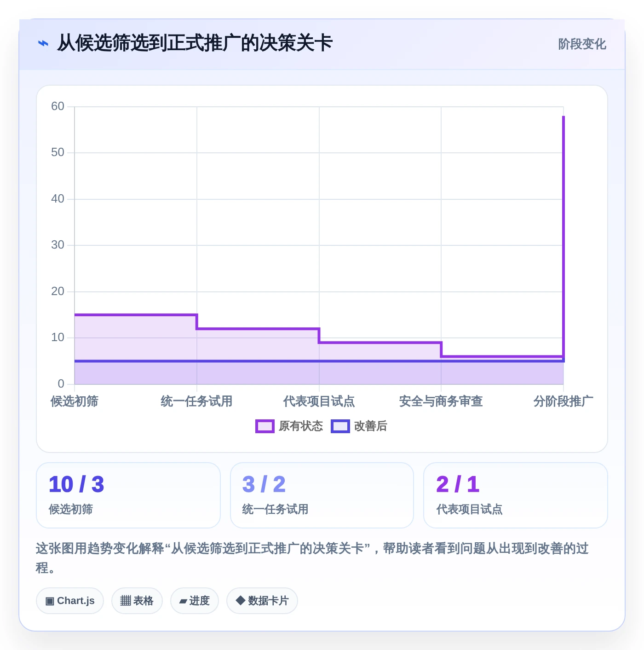Click the 代表项目试点 x-axis label
644x650 pixels.
coord(319,401)
